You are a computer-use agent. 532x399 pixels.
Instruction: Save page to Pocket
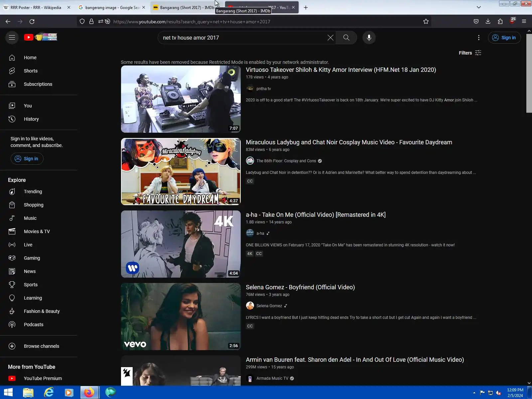tap(476, 22)
